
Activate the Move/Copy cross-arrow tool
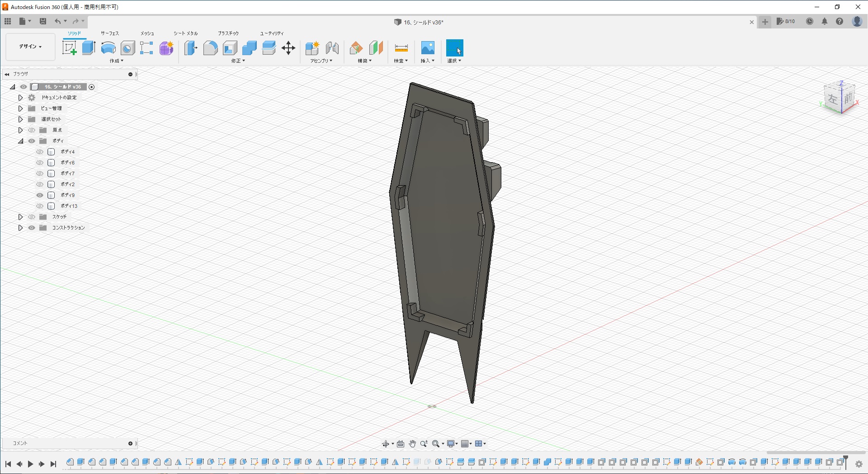point(288,48)
